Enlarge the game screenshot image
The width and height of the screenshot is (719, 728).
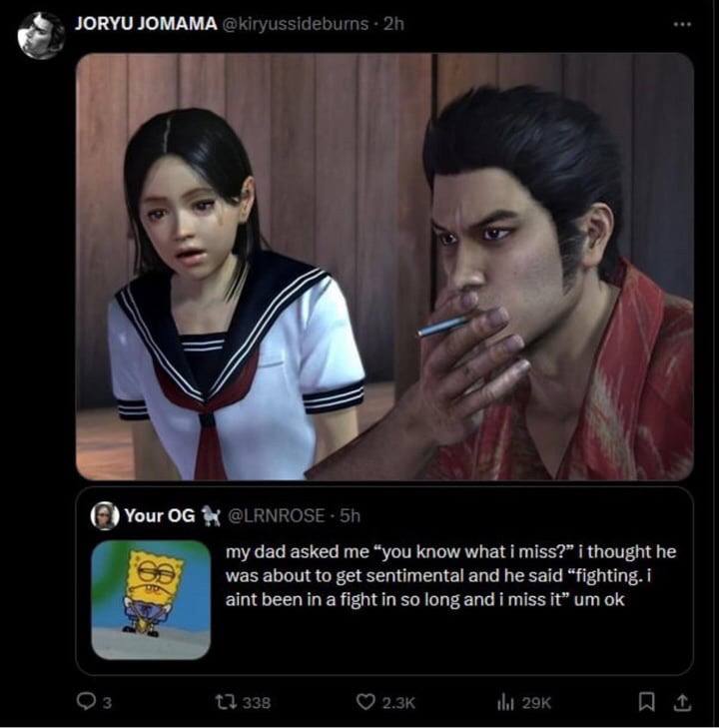[x=384, y=267]
